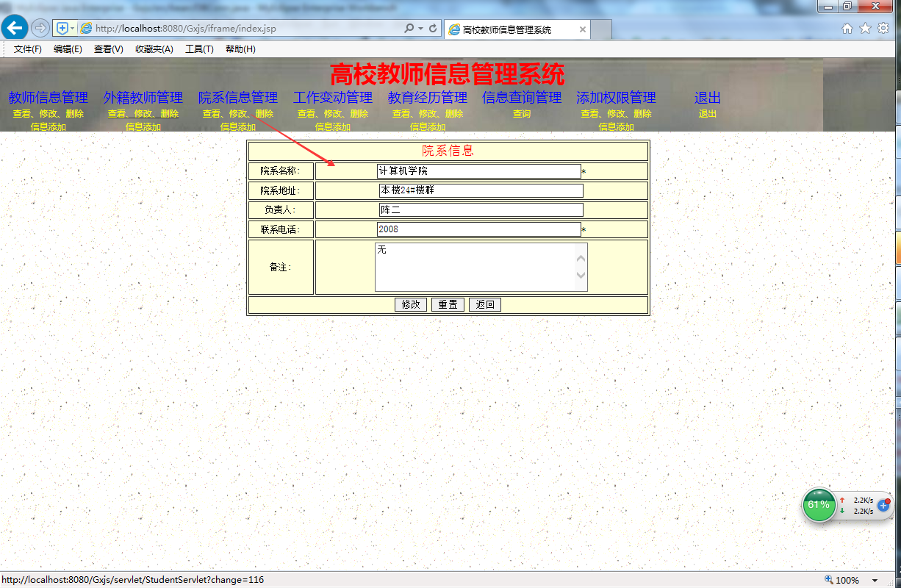This screenshot has height=588, width=901.
Task: Expand the zoom level 100% dropdown
Action: click(x=875, y=581)
